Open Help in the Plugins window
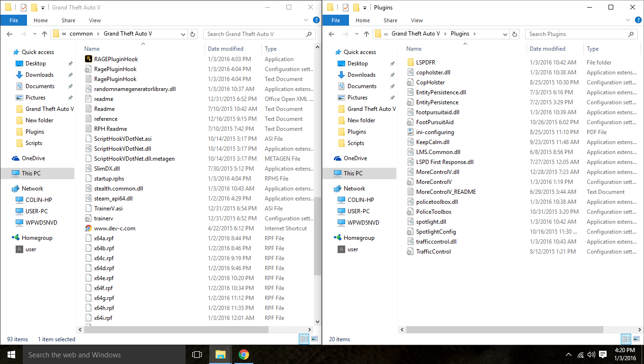The image size is (644, 364). coord(638,20)
